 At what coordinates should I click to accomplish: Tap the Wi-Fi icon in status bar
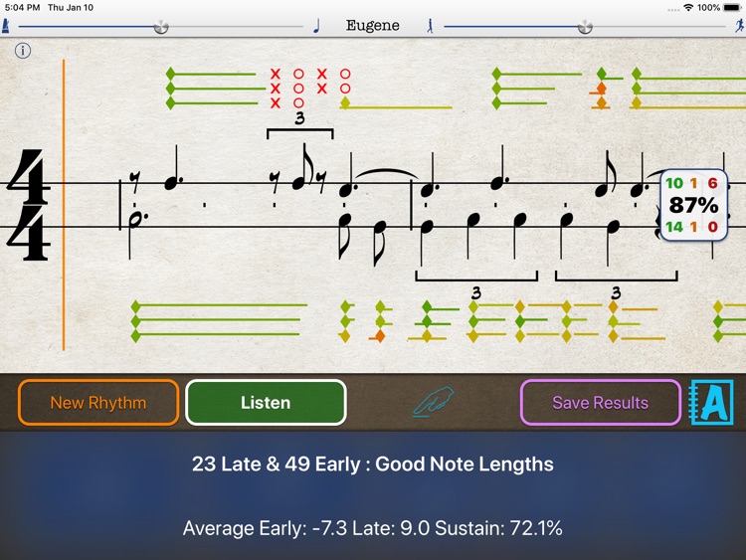click(688, 8)
